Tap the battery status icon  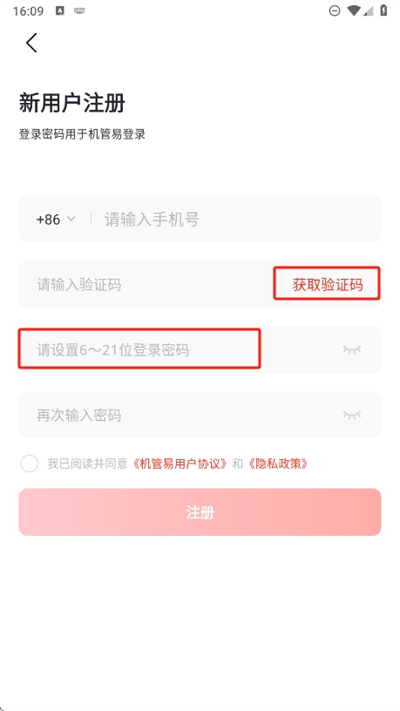384,11
